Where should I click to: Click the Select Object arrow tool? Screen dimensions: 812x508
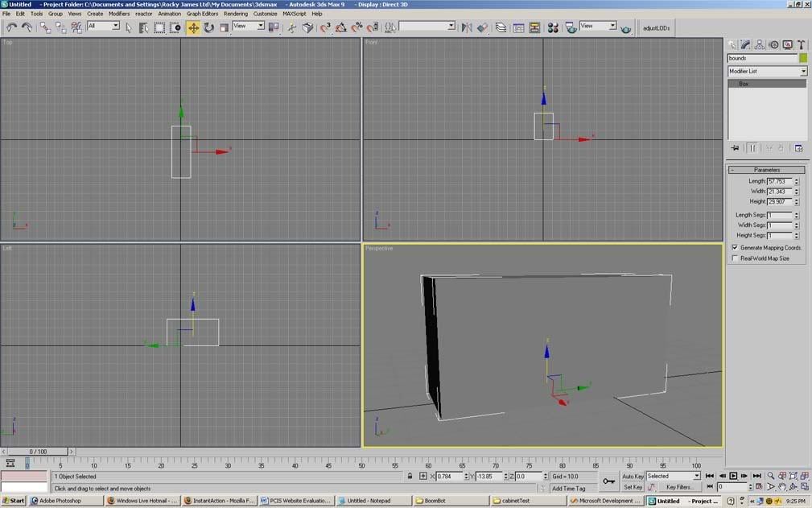tap(129, 27)
